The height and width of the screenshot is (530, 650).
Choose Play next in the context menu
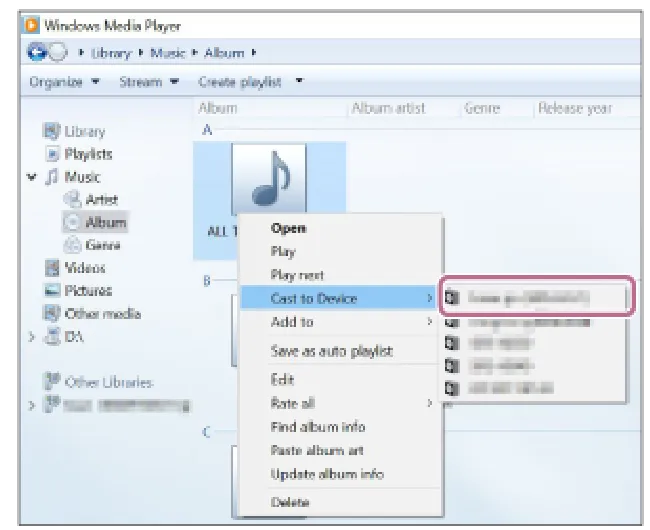coord(338,275)
